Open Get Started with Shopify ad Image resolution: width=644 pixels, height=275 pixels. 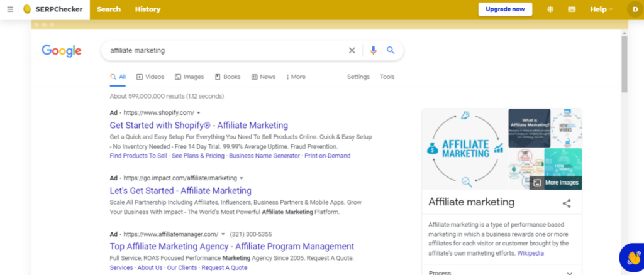199,126
